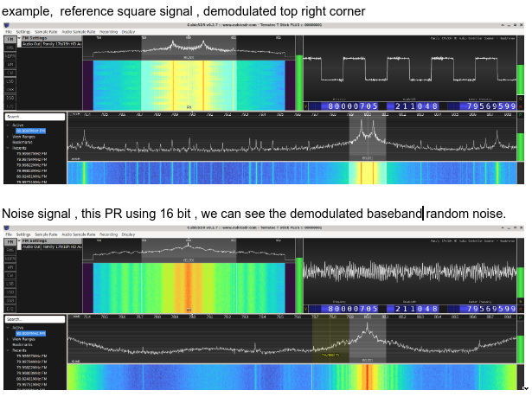Screen dimensions: 532x397
Task: Open File menu in noise-signal CubicSDR screenshot
Action: (9, 234)
